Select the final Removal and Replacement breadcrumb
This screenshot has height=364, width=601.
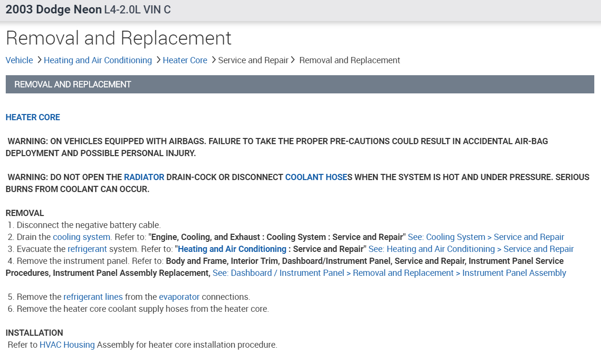coord(350,60)
